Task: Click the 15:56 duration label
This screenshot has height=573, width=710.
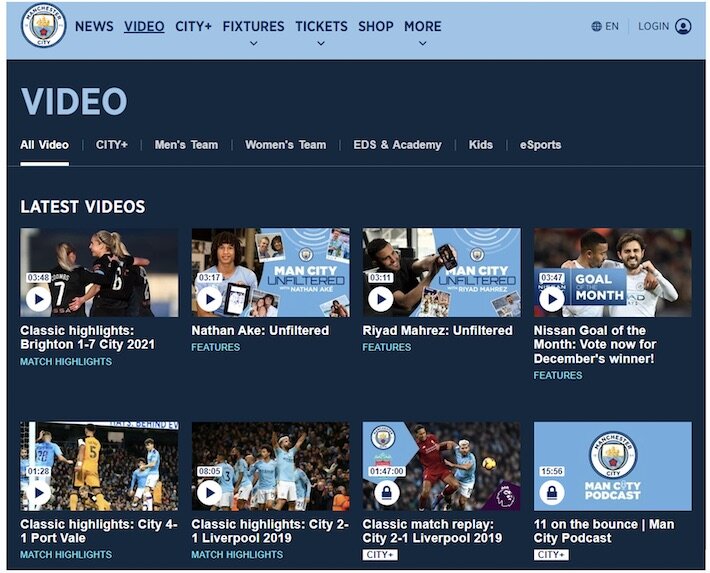Action: [552, 472]
